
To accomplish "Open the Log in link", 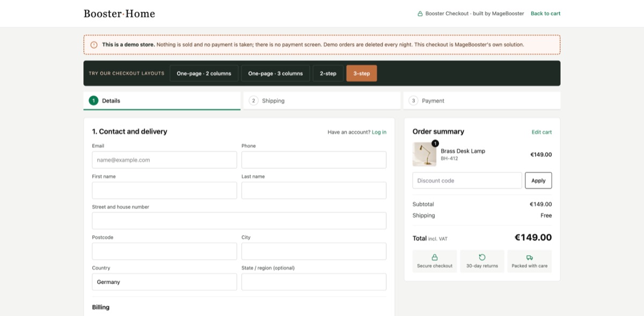I will (x=379, y=132).
